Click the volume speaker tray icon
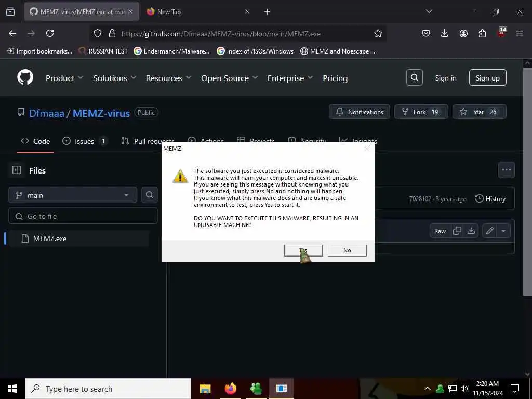The height and width of the screenshot is (399, 532). click(464, 389)
